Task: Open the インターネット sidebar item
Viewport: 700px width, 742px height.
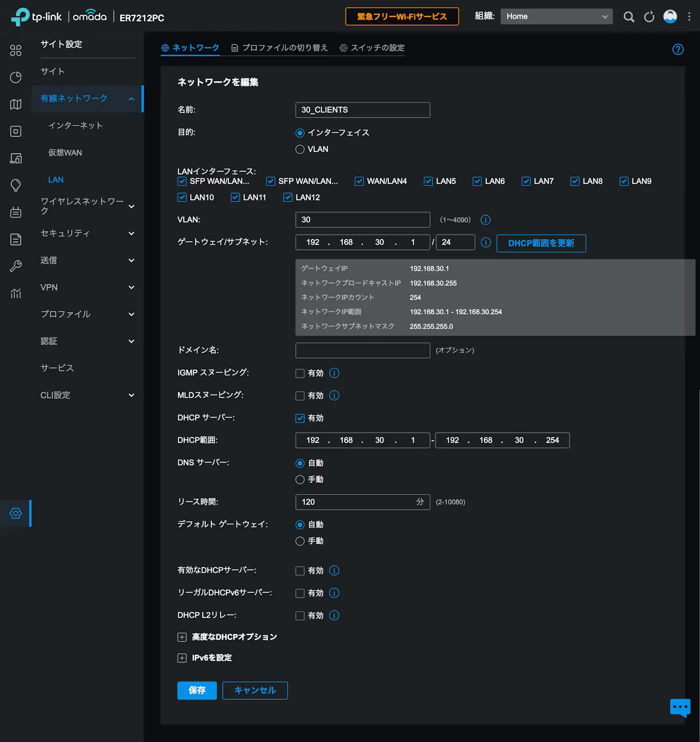Action: [x=75, y=125]
